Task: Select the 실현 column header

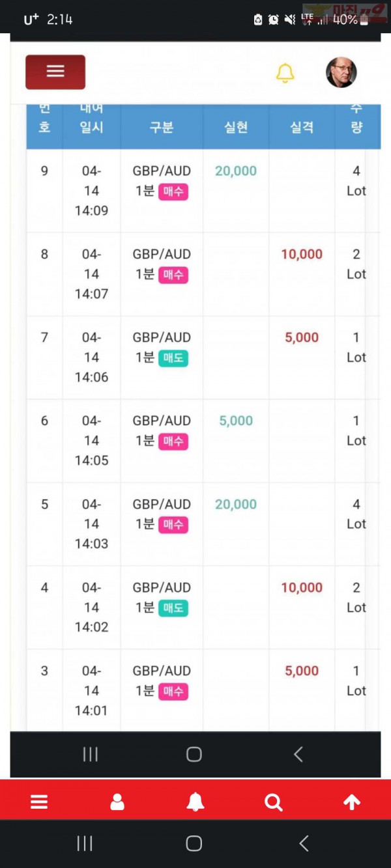Action: pos(236,128)
